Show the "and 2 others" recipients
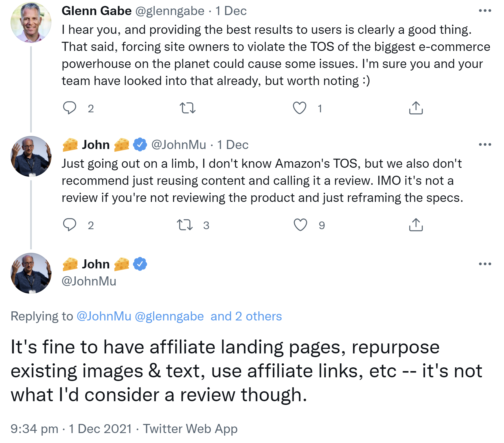Viewport: 504px width, 443px height. [246, 316]
